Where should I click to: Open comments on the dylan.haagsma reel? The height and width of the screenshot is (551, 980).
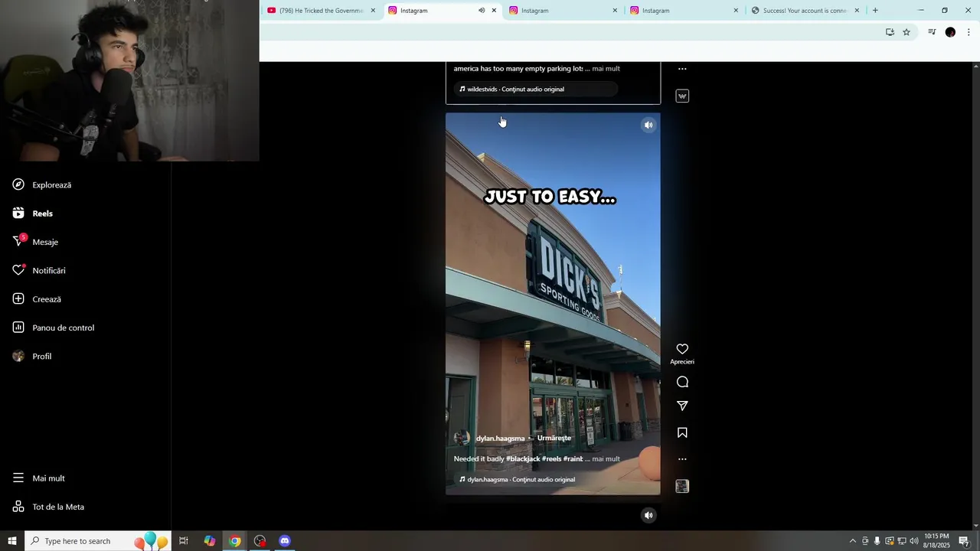tap(682, 382)
